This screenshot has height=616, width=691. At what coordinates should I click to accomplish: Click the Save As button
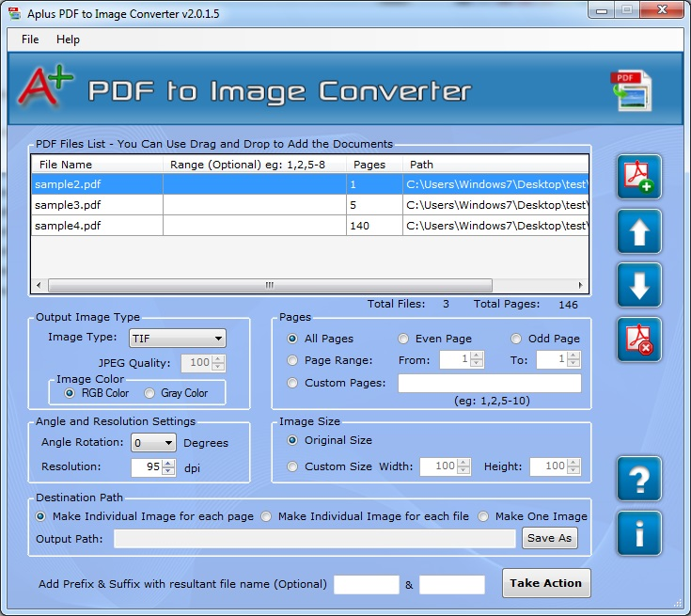pyautogui.click(x=550, y=538)
